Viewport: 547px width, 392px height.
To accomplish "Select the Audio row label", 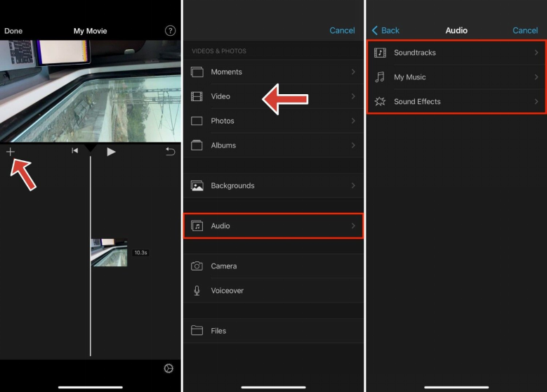I will (220, 226).
